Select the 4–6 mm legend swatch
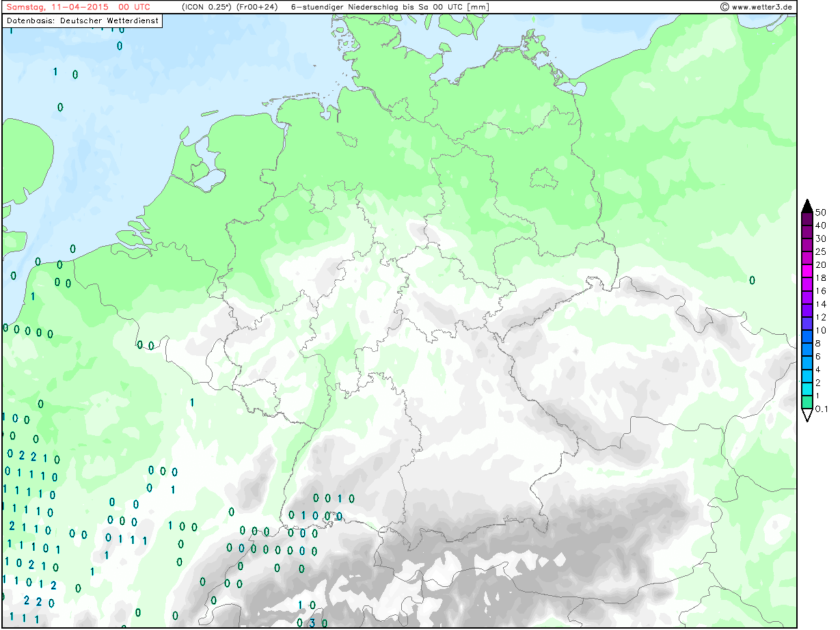840x630 pixels. pos(807,363)
